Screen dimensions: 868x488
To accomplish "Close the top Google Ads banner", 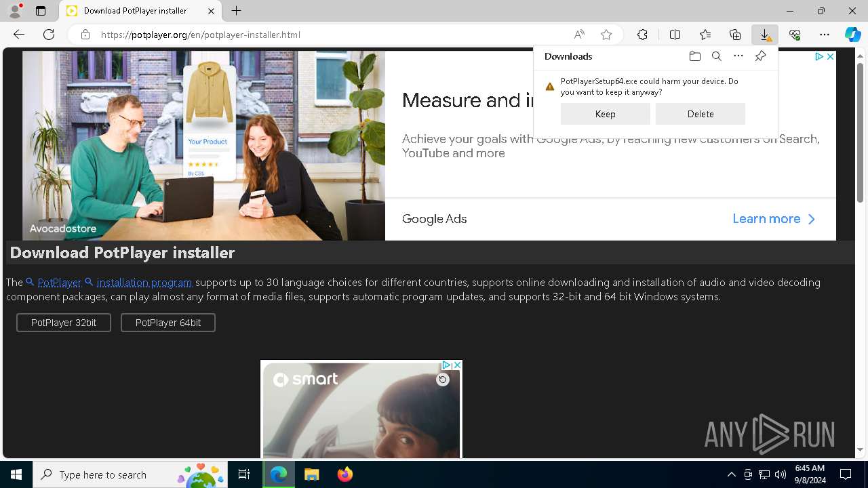I will pos(830,57).
